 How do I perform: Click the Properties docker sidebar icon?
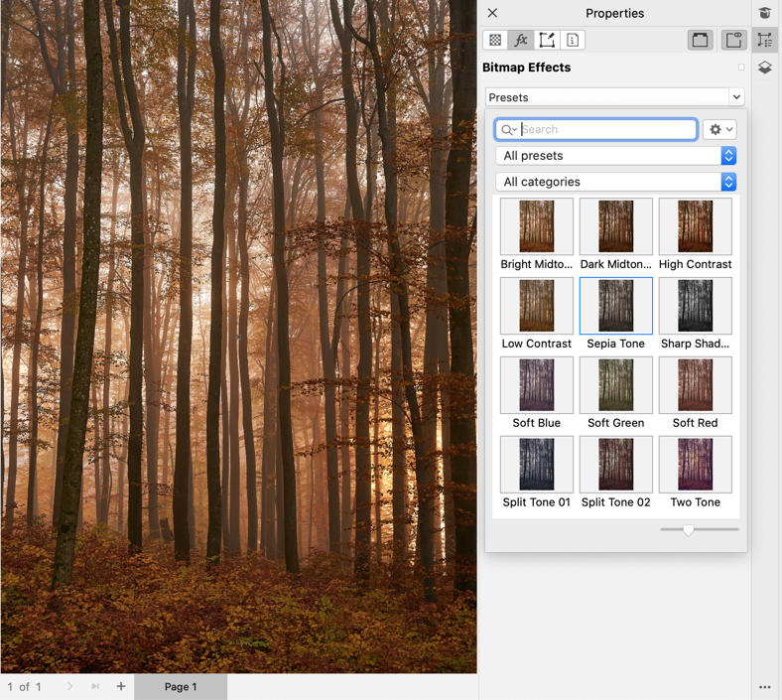765,41
